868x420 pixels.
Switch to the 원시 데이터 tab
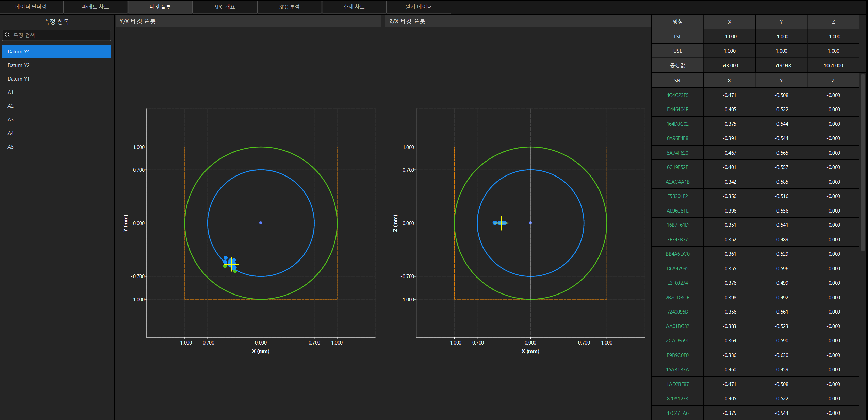click(419, 7)
